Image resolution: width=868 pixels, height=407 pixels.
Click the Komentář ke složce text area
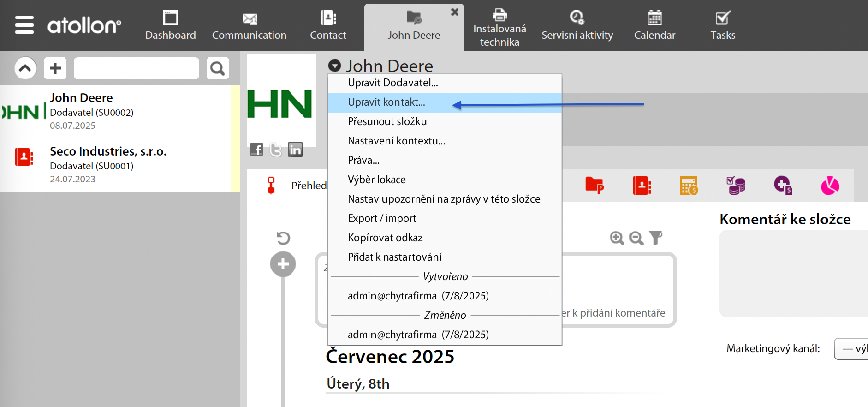click(794, 274)
